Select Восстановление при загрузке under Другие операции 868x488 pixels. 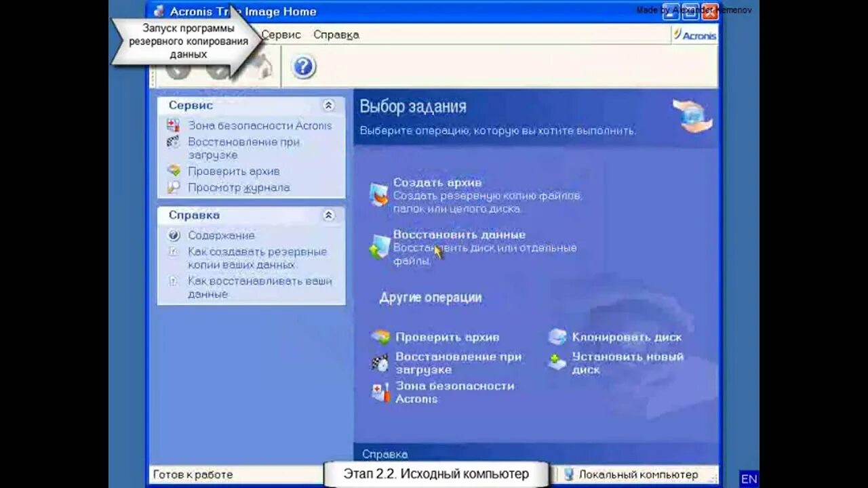point(458,363)
